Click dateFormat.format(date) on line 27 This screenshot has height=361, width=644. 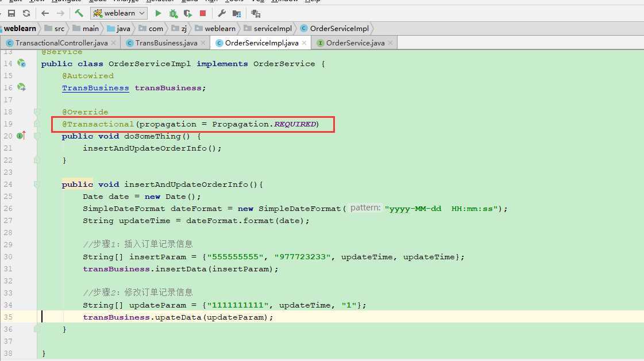[x=245, y=221]
